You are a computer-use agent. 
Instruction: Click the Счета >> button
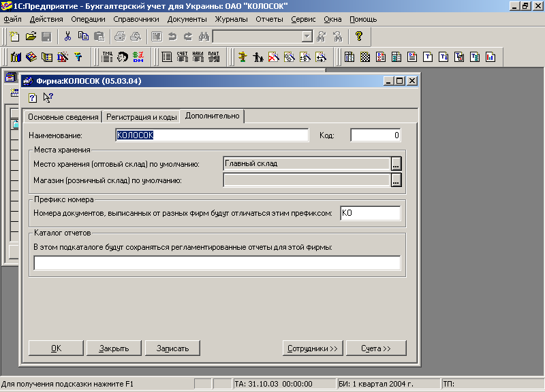click(x=376, y=348)
